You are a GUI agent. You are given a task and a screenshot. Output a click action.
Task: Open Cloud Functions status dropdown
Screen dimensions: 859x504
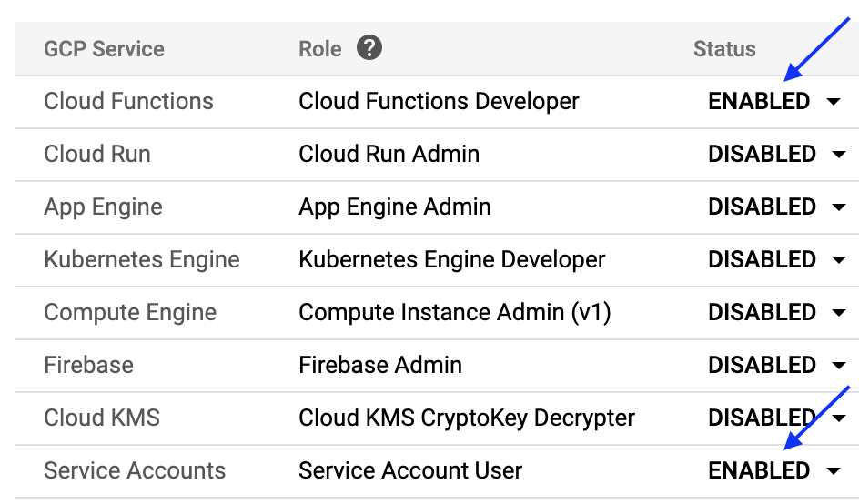pyautogui.click(x=834, y=102)
